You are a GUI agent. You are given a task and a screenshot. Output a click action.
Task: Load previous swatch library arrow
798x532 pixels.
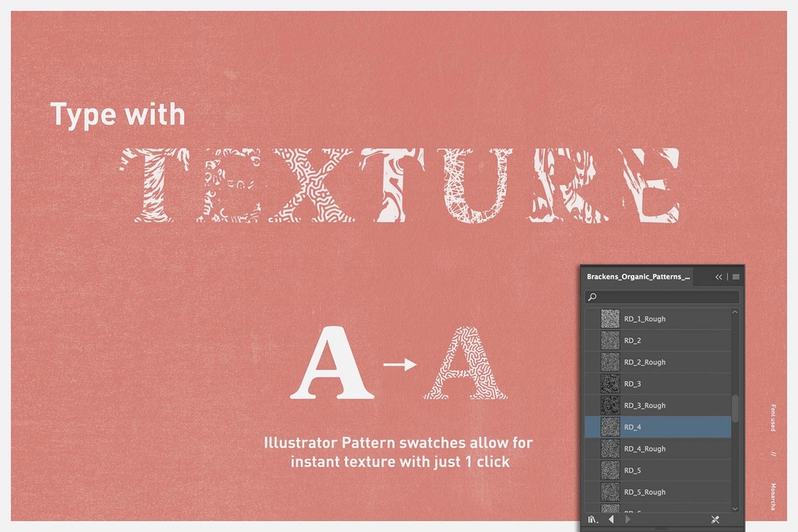point(611,519)
